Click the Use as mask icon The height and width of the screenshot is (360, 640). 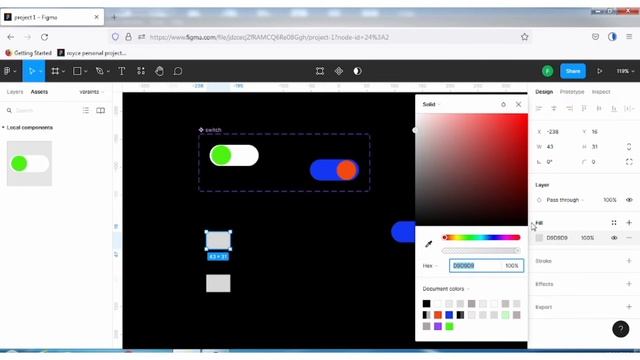[x=358, y=71]
